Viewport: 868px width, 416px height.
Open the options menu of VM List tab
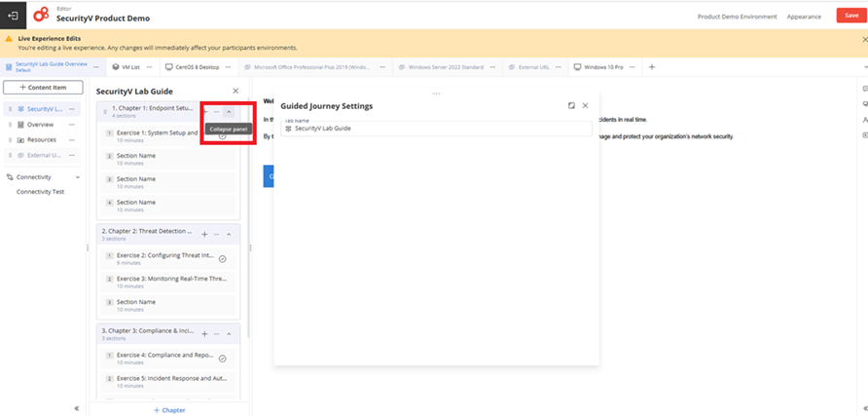pyautogui.click(x=151, y=67)
